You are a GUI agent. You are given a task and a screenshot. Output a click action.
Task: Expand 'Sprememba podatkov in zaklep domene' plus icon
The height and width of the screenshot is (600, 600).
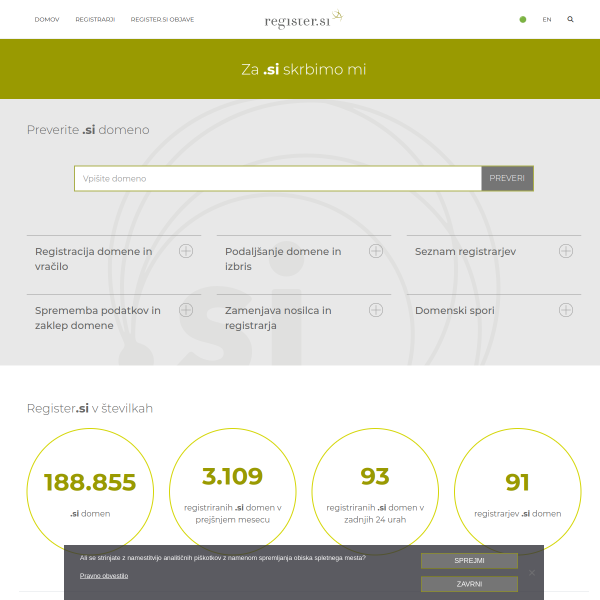[186, 310]
